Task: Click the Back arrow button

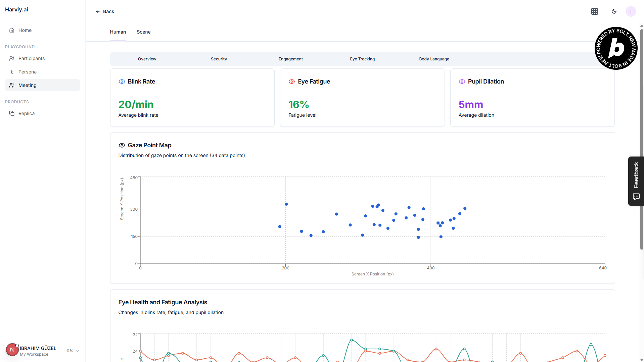Action: [x=105, y=11]
